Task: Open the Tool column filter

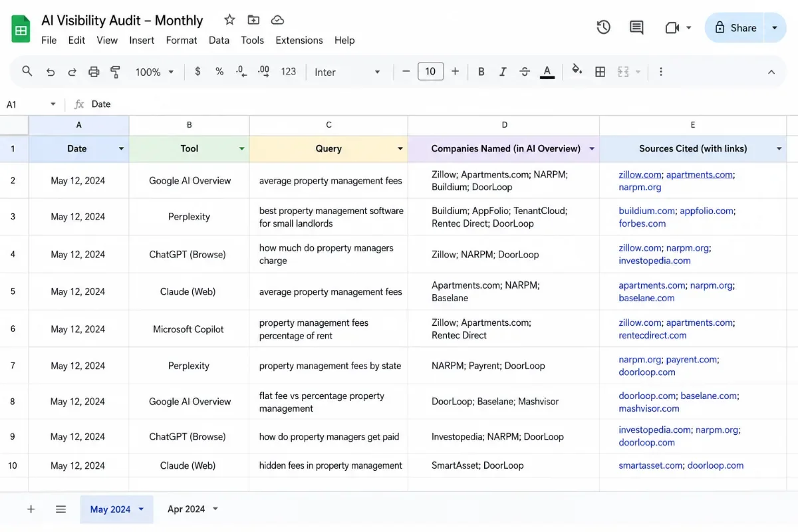Action: pyautogui.click(x=241, y=149)
